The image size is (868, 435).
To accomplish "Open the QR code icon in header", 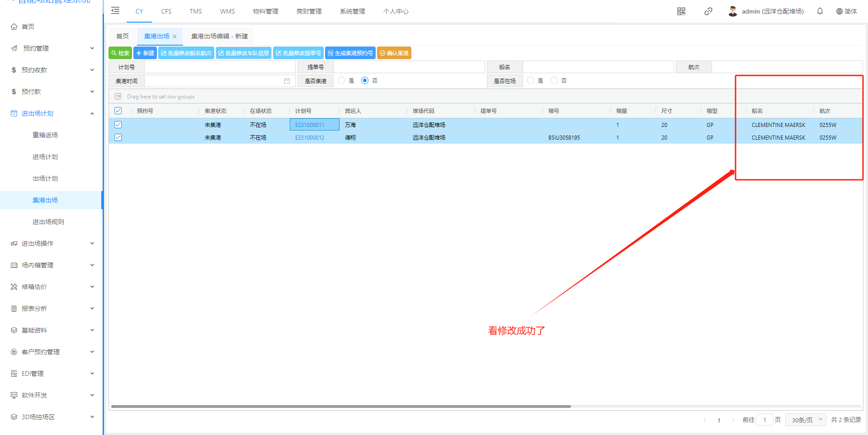I will tap(681, 11).
